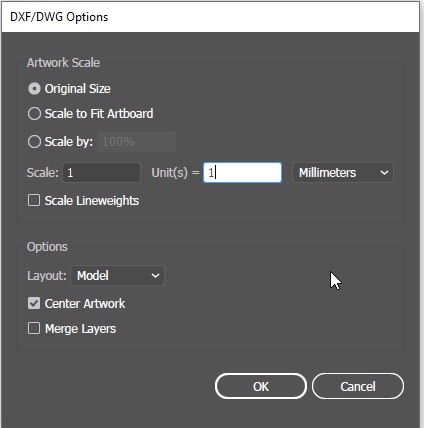This screenshot has height=428, width=424.
Task: Click the chevron arrow beside Millimeters
Action: pos(384,173)
